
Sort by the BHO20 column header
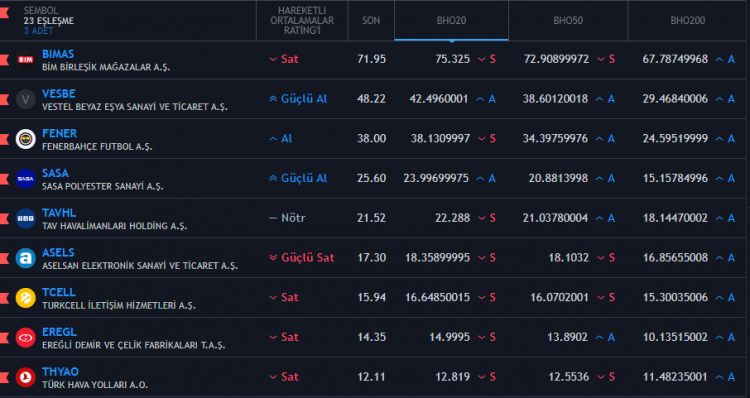pyautogui.click(x=451, y=21)
